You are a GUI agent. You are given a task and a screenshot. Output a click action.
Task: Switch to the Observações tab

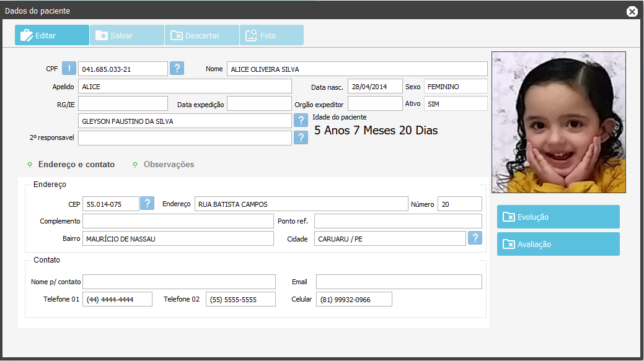168,165
